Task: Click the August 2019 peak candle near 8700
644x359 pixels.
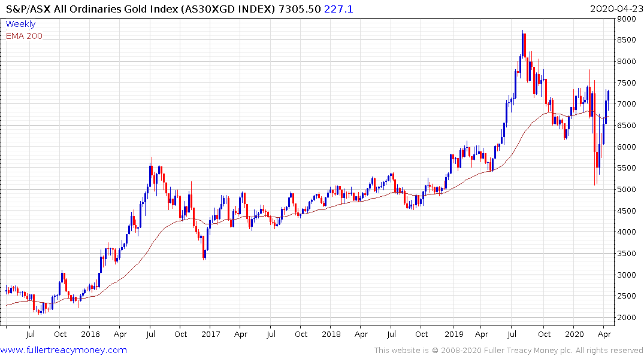Action: [522, 45]
